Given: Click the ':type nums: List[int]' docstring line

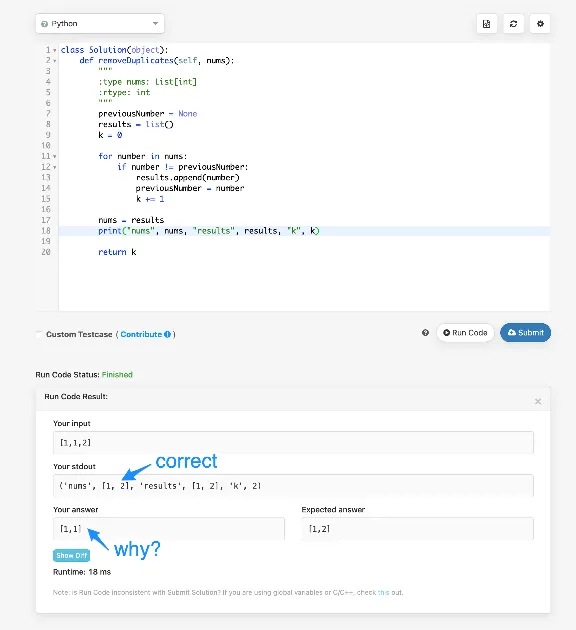Looking at the screenshot, I should click(x=147, y=82).
